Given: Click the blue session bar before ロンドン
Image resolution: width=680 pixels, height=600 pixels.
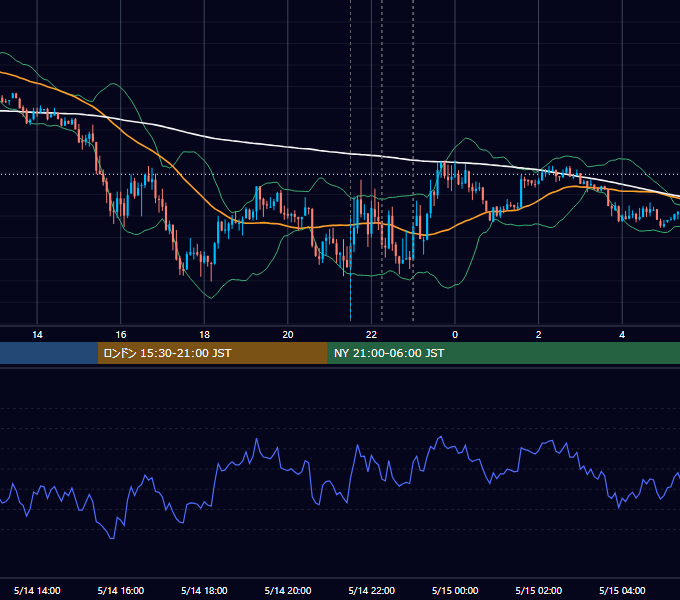Looking at the screenshot, I should [49, 353].
